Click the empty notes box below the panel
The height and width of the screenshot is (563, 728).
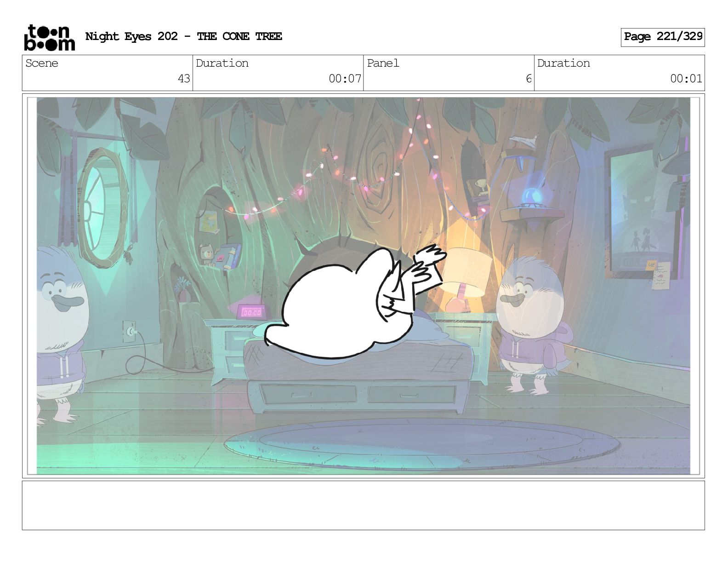363,506
